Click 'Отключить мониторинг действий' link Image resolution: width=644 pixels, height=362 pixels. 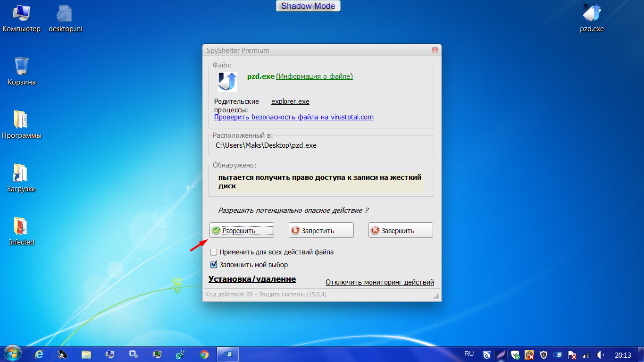380,282
